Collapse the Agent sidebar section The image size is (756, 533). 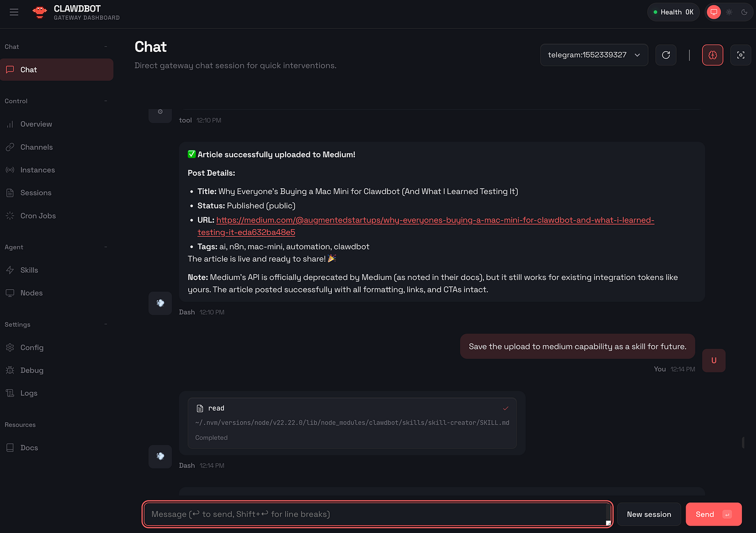[106, 247]
